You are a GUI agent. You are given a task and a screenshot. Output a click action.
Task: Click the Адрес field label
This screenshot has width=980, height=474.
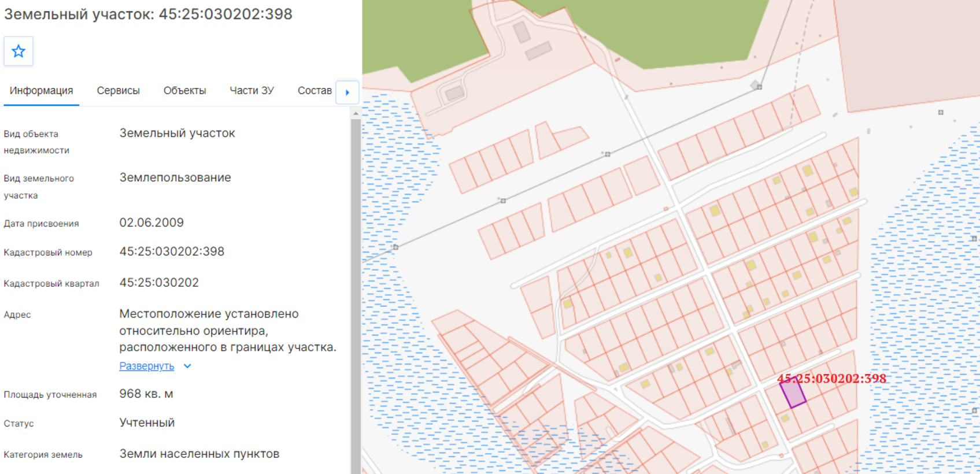pyautogui.click(x=17, y=314)
